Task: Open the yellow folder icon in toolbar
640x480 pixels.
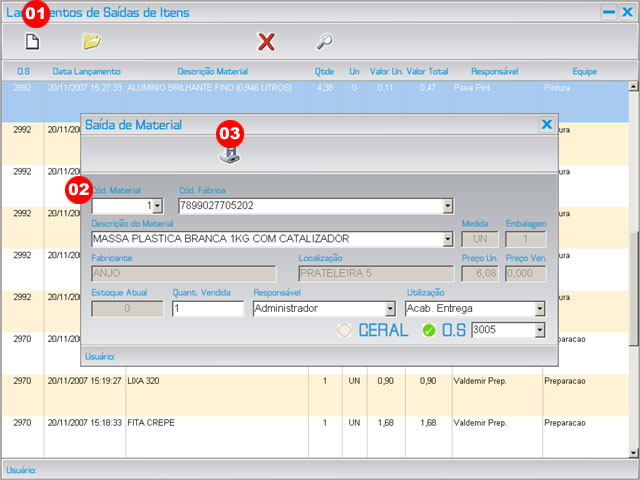Action: (92, 41)
